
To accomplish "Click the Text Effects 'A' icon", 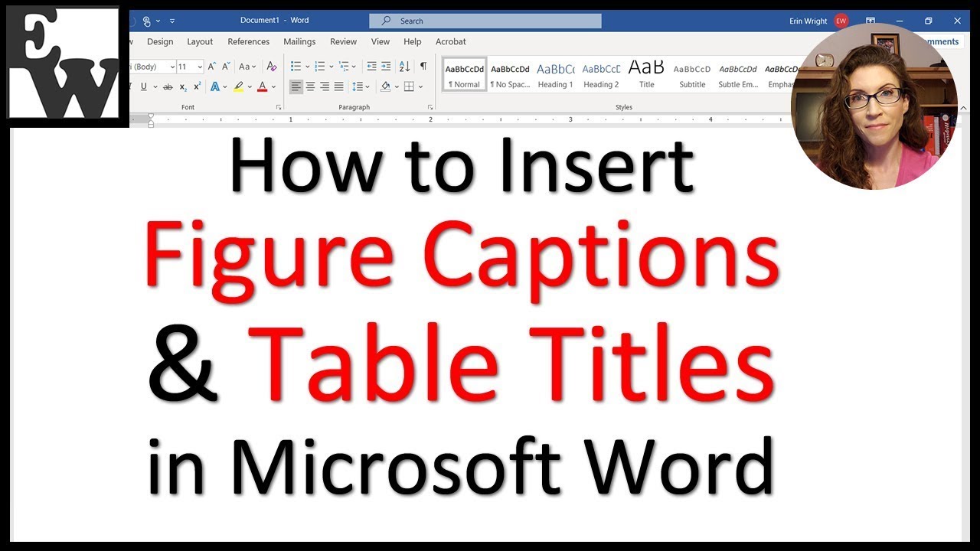I will tap(214, 86).
